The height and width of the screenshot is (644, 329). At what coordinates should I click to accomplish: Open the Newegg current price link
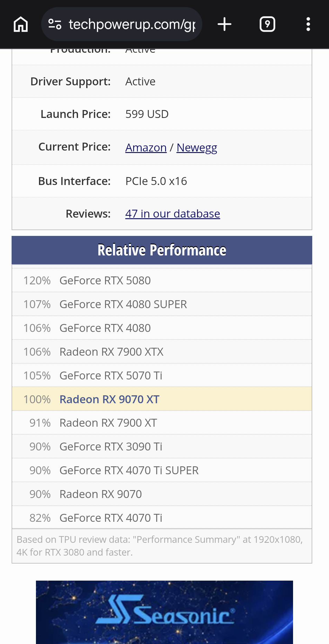click(197, 148)
